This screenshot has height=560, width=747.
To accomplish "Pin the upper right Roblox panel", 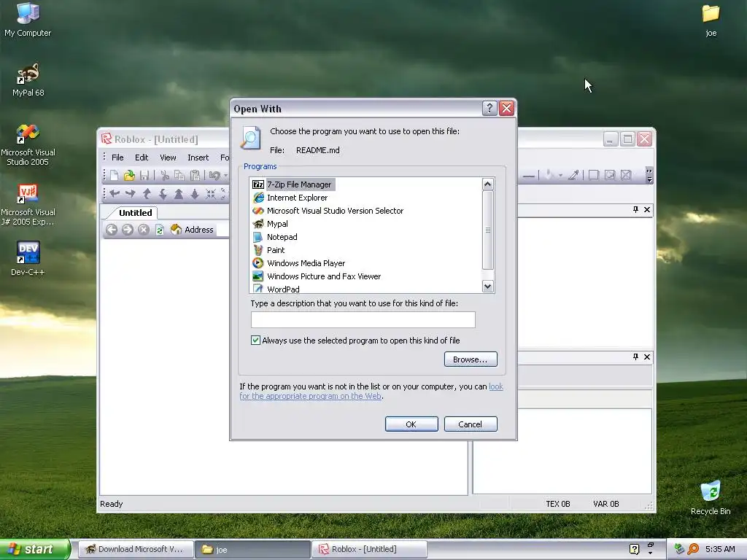I will 635,209.
